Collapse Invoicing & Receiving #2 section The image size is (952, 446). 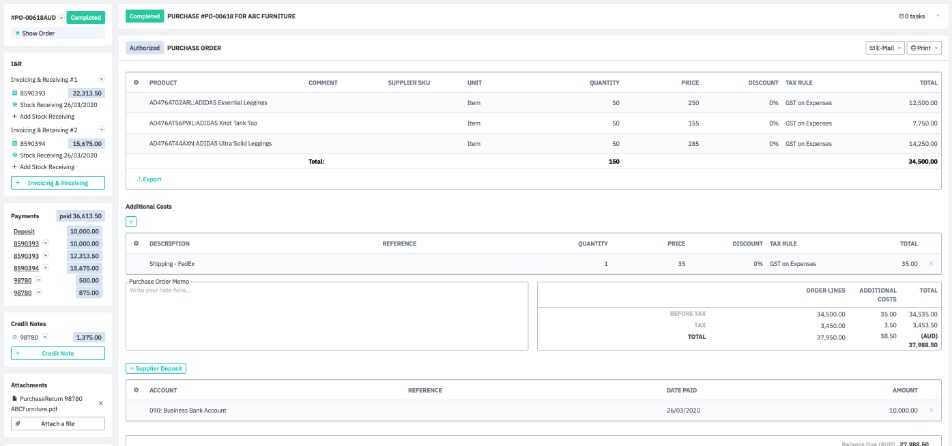[101, 130]
